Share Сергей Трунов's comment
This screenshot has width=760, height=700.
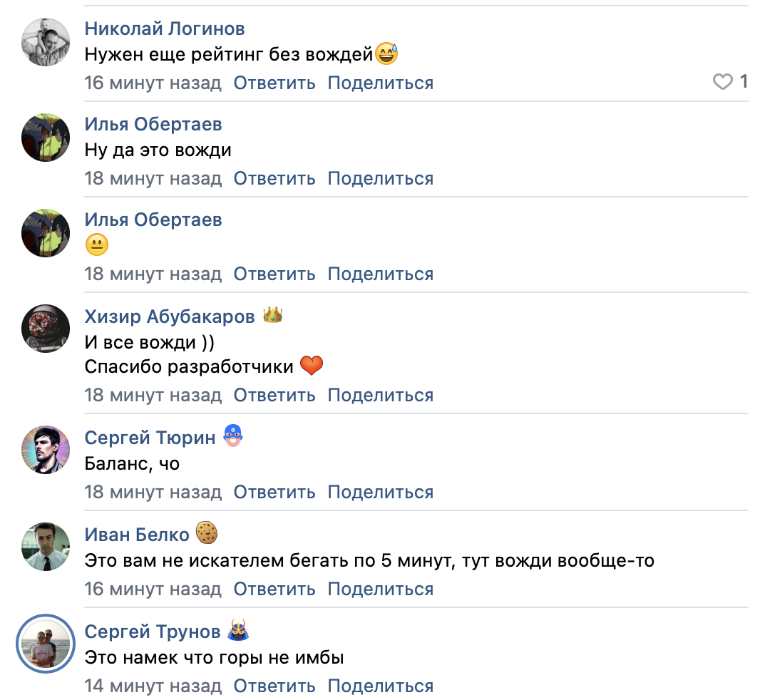point(380,686)
